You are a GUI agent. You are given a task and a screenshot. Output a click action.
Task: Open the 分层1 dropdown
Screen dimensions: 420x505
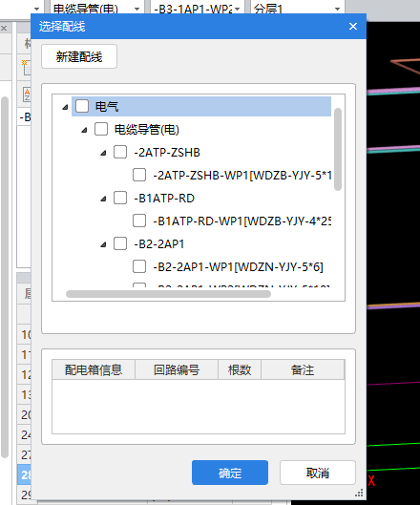pyautogui.click(x=297, y=9)
